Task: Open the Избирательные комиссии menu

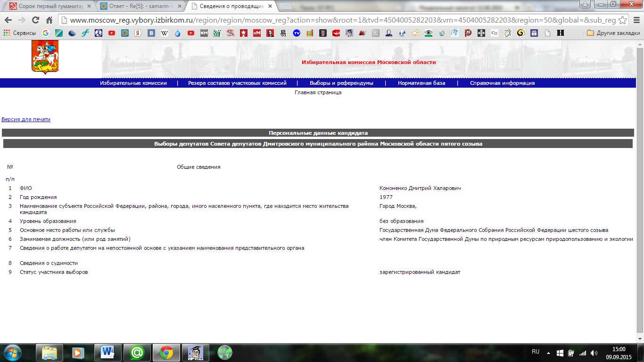Action: 133,83
